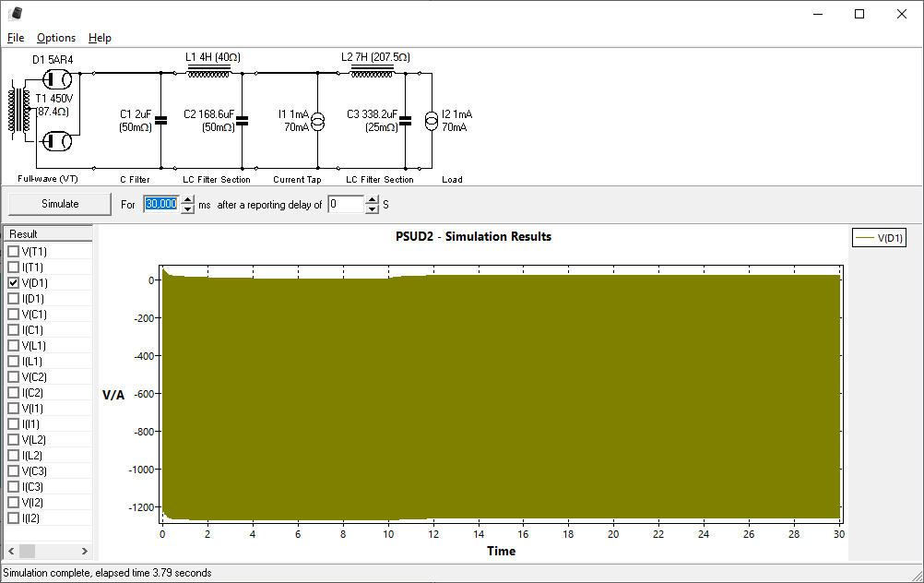Open the File menu
This screenshot has height=583, width=924.
[x=16, y=38]
